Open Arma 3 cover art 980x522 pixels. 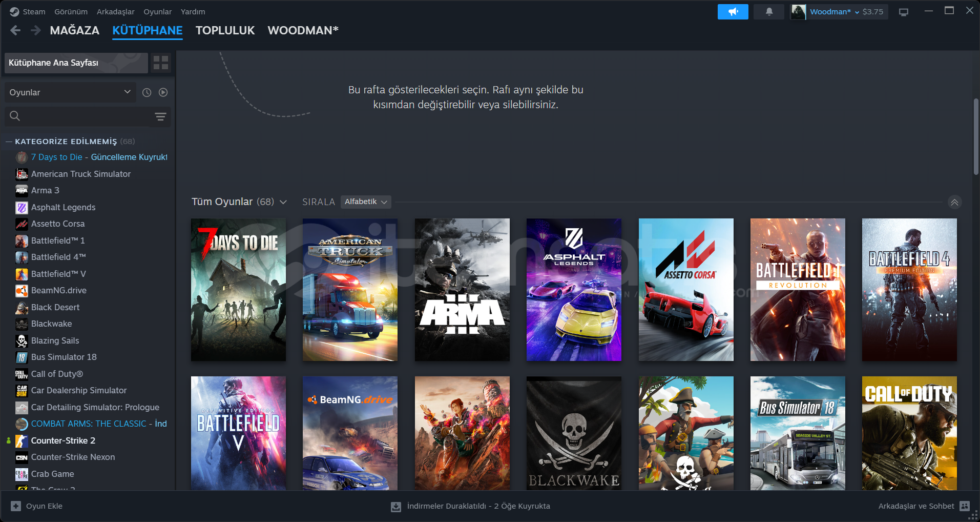(462, 290)
